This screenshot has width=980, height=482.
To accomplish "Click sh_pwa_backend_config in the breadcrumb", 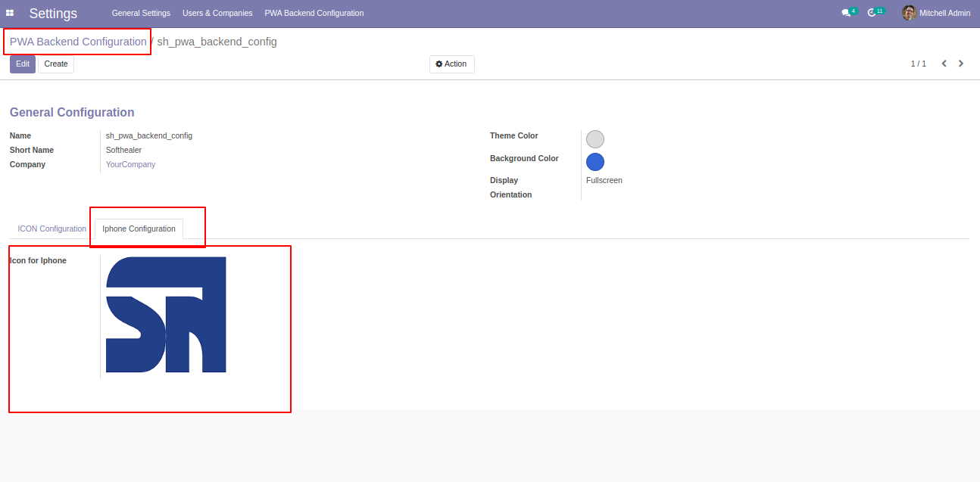I will (217, 42).
